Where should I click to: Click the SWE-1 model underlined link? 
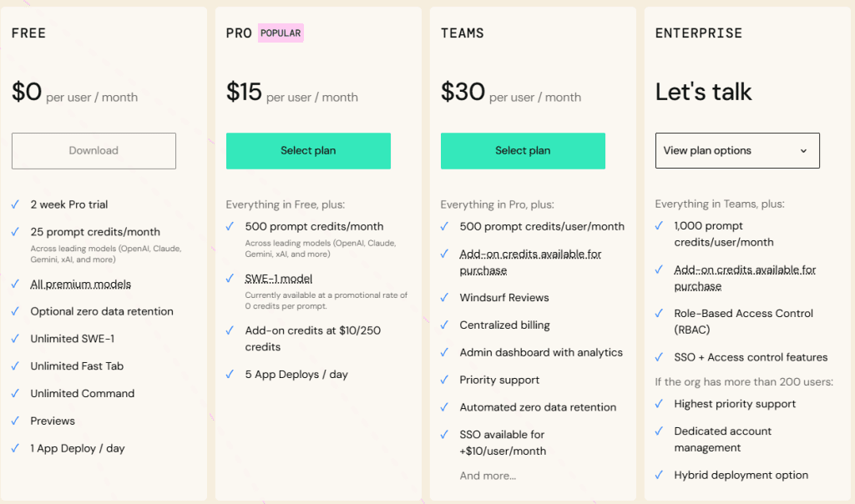pos(278,279)
